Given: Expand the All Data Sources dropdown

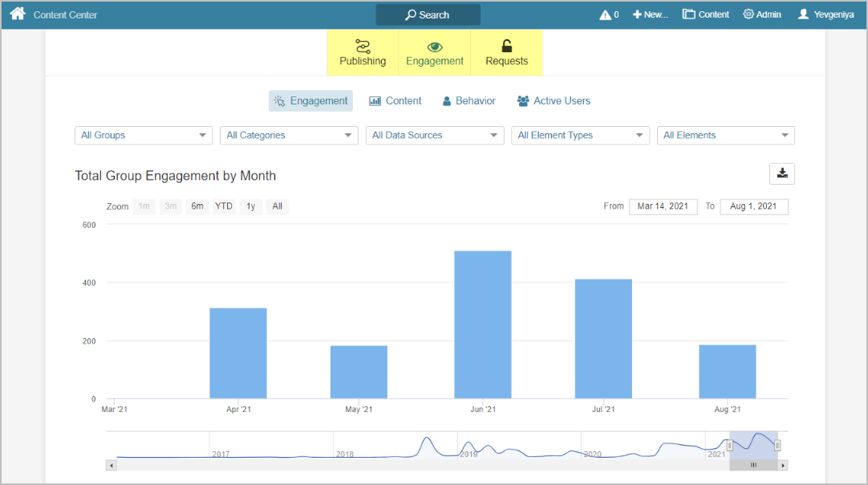Looking at the screenshot, I should (434, 135).
